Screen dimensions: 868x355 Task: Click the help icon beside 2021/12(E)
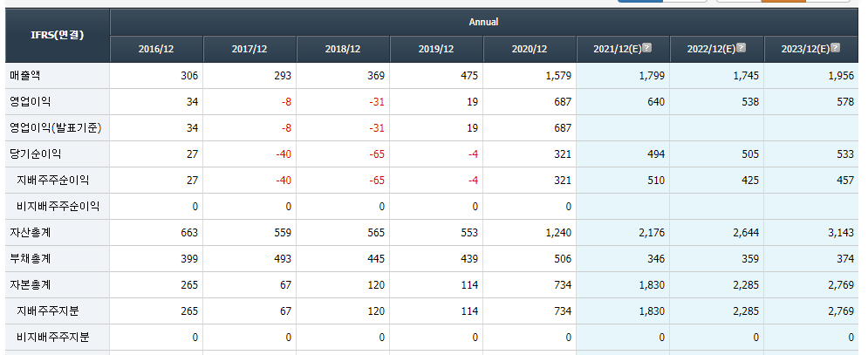click(646, 48)
